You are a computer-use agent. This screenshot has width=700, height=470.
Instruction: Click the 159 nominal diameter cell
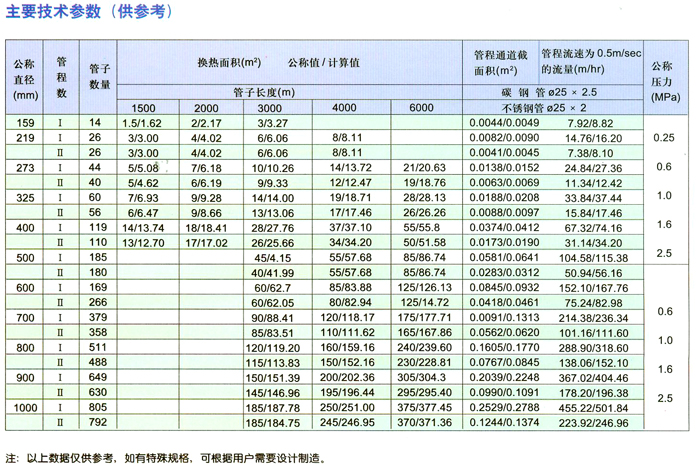(26, 122)
